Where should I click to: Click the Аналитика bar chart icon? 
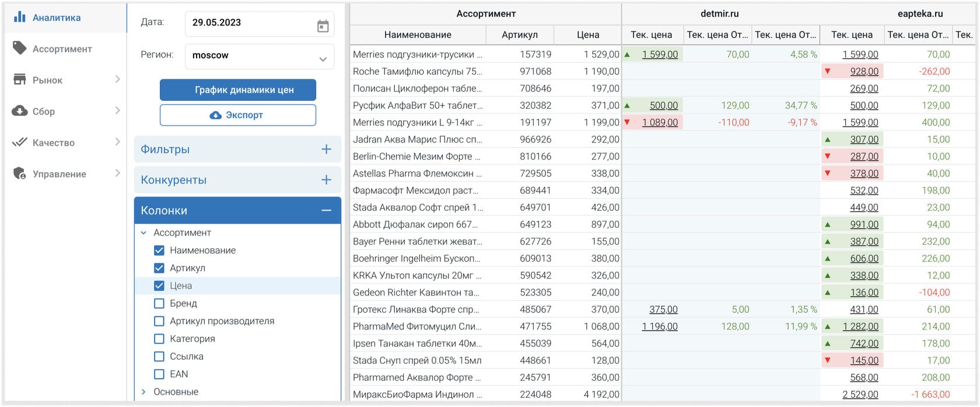[20, 16]
